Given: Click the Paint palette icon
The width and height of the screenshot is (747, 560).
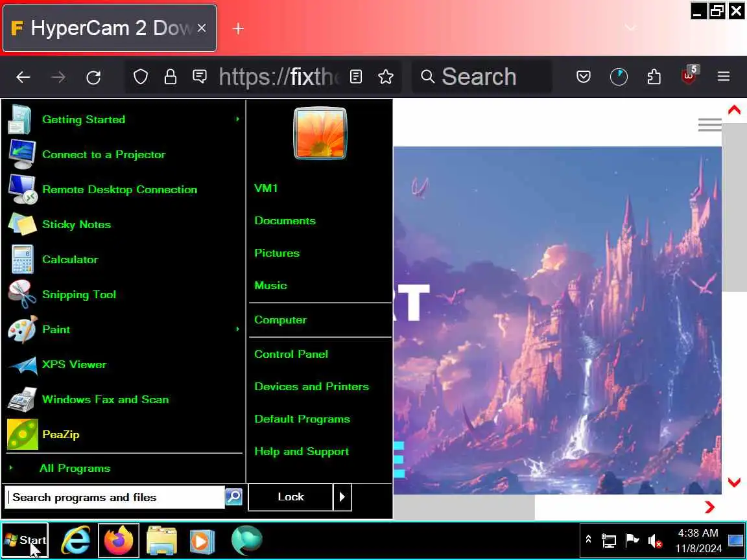Looking at the screenshot, I should click(x=22, y=329).
